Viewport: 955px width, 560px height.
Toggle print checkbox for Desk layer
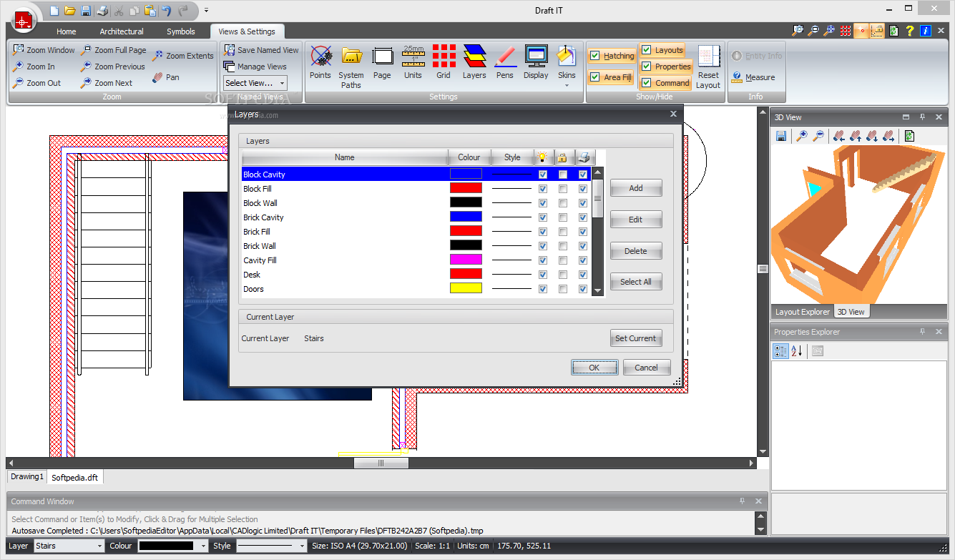tap(583, 275)
